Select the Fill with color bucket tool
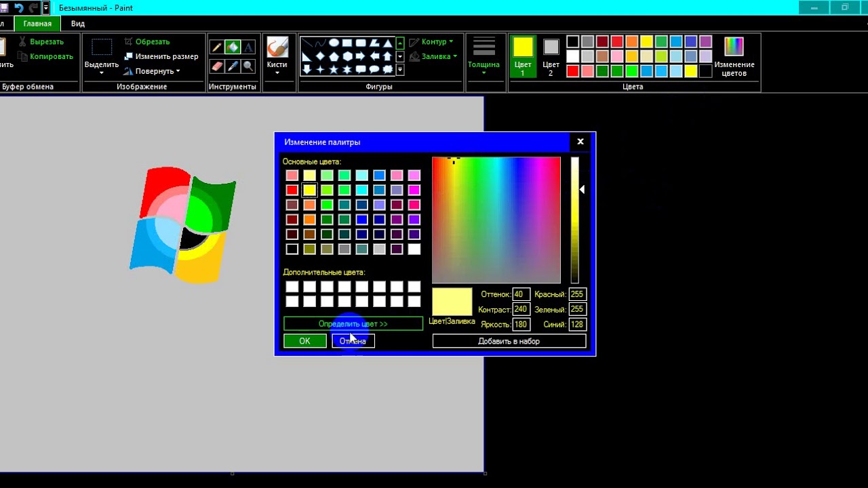Viewport: 868px width, 488px height. (x=233, y=47)
